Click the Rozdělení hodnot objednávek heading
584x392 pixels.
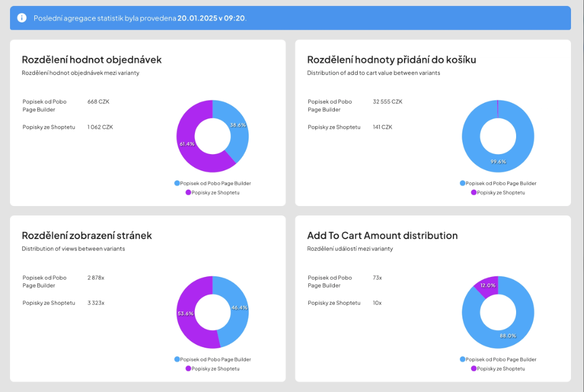click(x=92, y=60)
